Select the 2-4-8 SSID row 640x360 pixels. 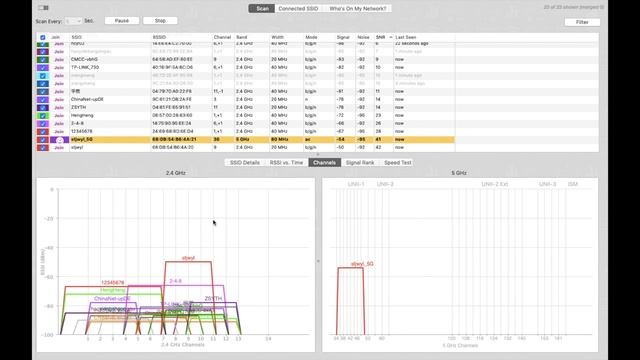pyautogui.click(x=245, y=123)
